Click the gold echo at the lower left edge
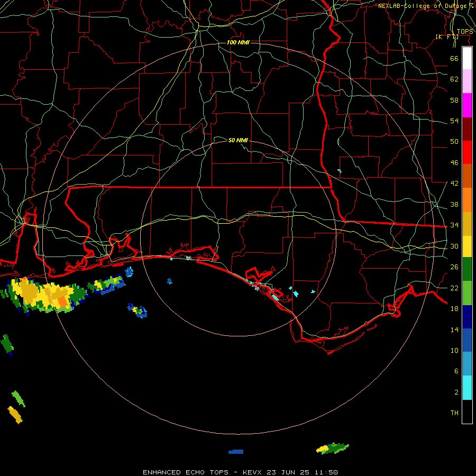 pyautogui.click(x=15, y=415)
